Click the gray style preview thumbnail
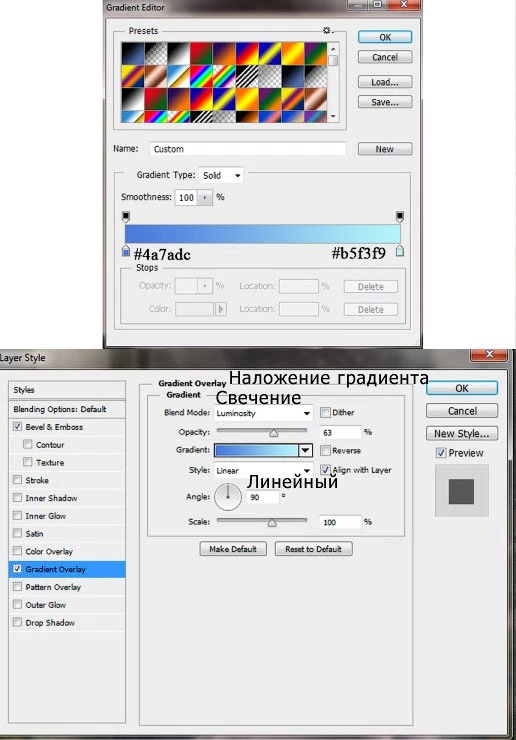This screenshot has height=740, width=516. click(x=461, y=491)
